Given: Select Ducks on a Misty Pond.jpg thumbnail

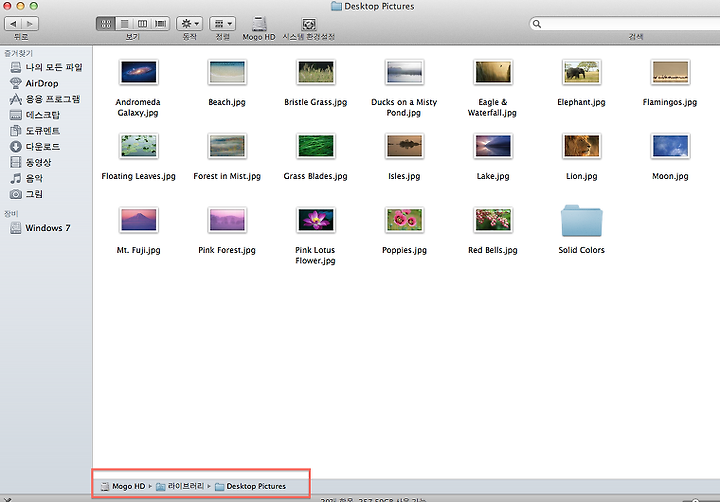Looking at the screenshot, I should [x=404, y=72].
